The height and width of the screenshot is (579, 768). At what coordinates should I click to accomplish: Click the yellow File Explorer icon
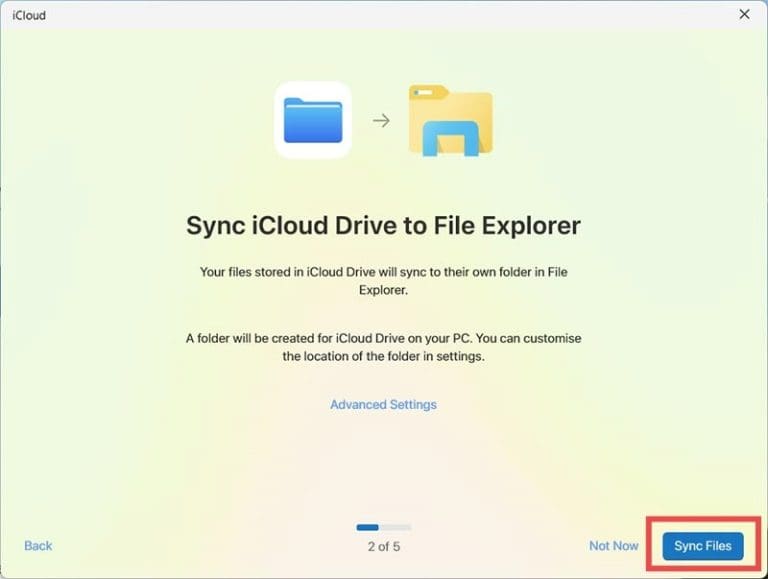(450, 120)
